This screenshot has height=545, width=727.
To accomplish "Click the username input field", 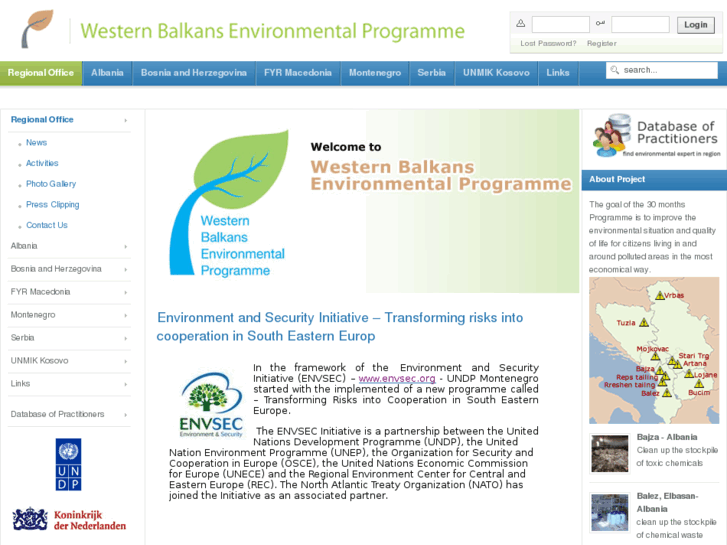I will pyautogui.click(x=561, y=24).
